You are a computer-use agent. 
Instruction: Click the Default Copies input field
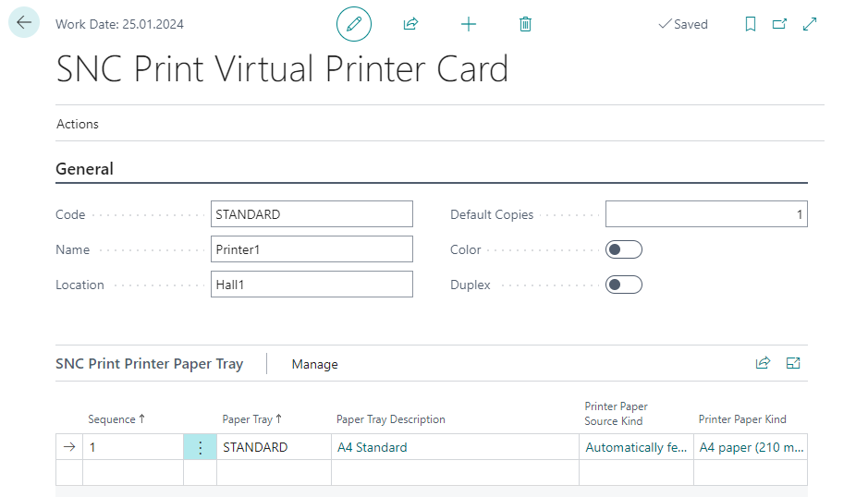[x=706, y=214]
